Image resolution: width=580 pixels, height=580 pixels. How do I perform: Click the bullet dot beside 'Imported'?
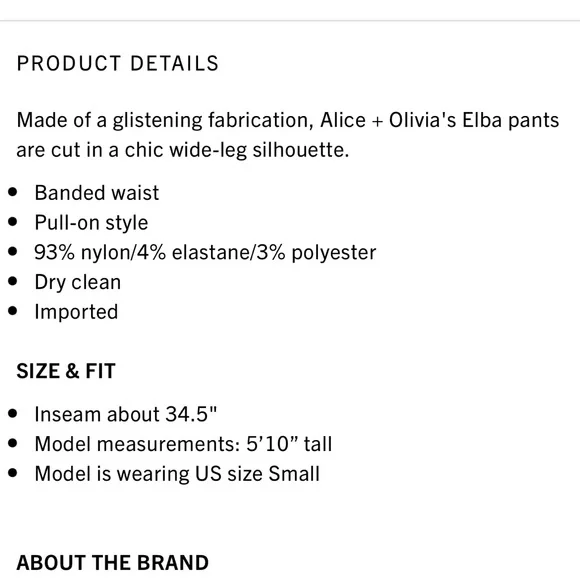(x=13, y=311)
